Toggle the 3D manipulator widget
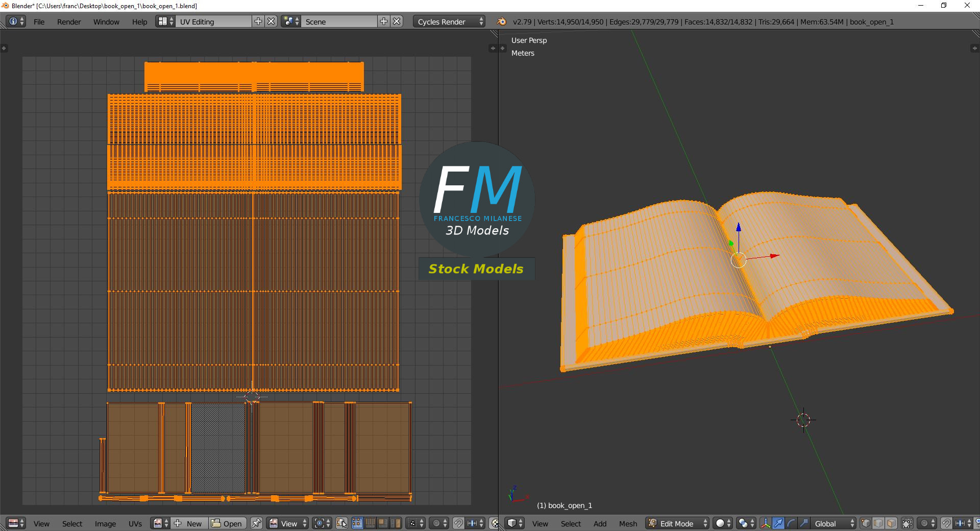The image size is (980, 531). pos(765,523)
